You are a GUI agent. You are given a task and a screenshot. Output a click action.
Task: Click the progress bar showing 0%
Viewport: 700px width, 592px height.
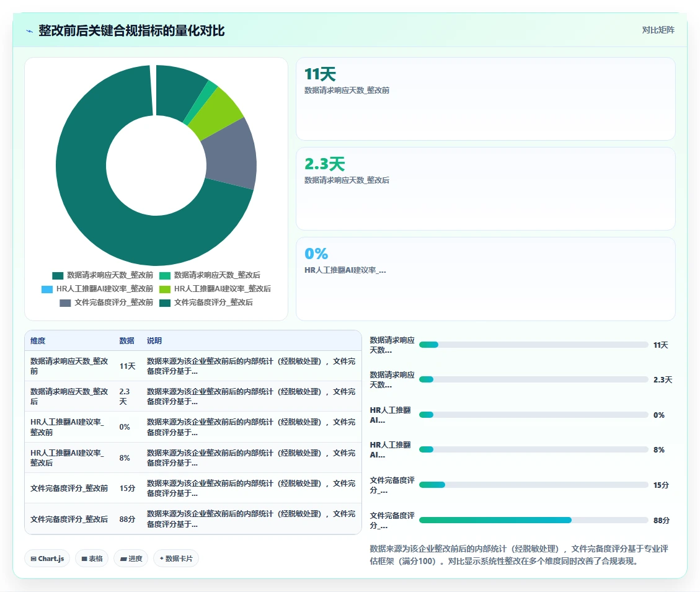pyautogui.click(x=533, y=415)
